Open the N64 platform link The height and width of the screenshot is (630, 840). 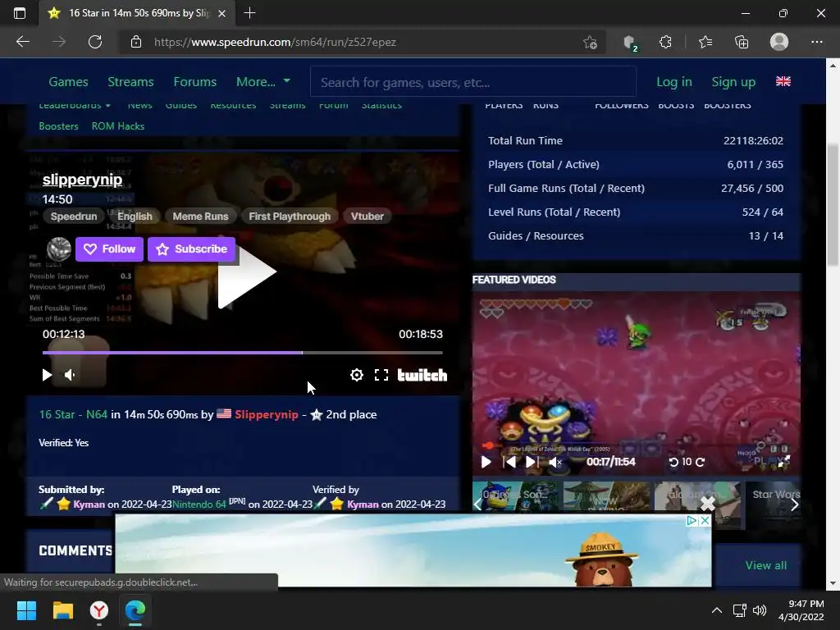[x=97, y=414]
